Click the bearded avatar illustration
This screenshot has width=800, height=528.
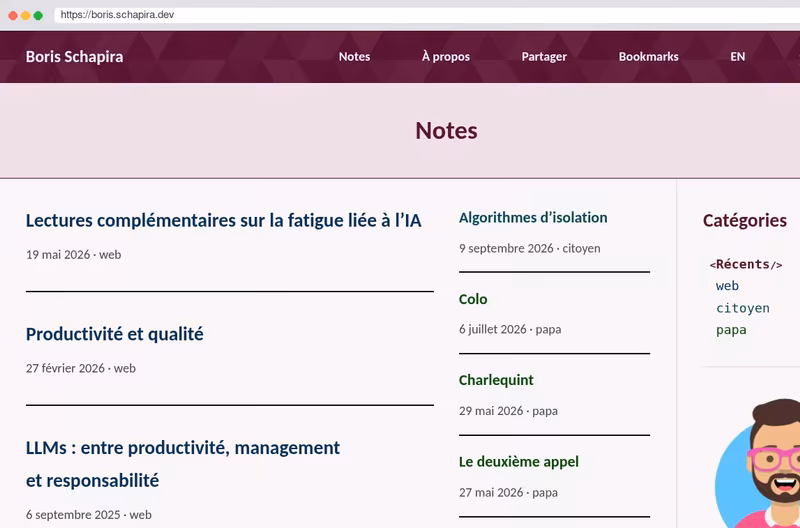[758, 463]
